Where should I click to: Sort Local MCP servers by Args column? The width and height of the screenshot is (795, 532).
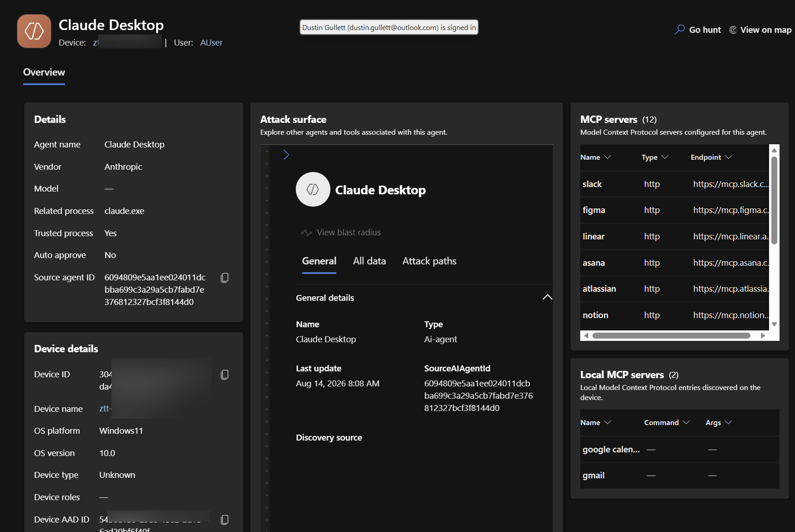point(719,422)
